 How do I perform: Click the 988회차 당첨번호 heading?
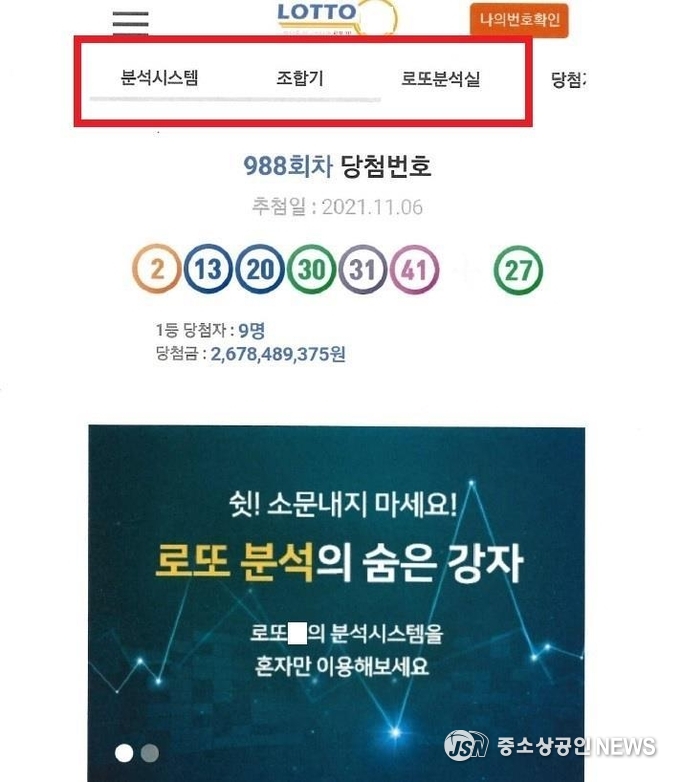click(337, 166)
